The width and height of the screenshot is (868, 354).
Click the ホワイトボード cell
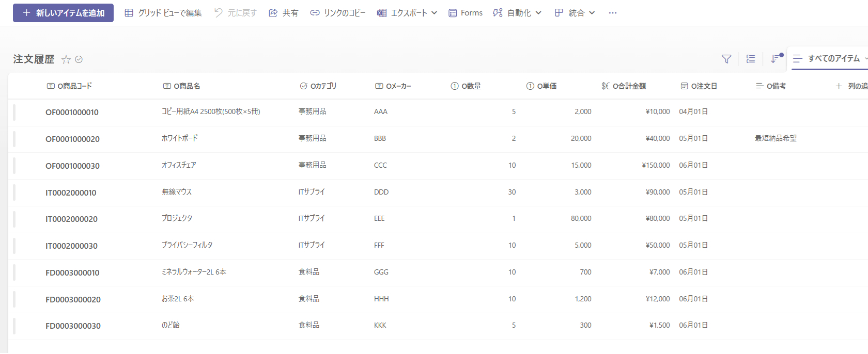click(179, 138)
